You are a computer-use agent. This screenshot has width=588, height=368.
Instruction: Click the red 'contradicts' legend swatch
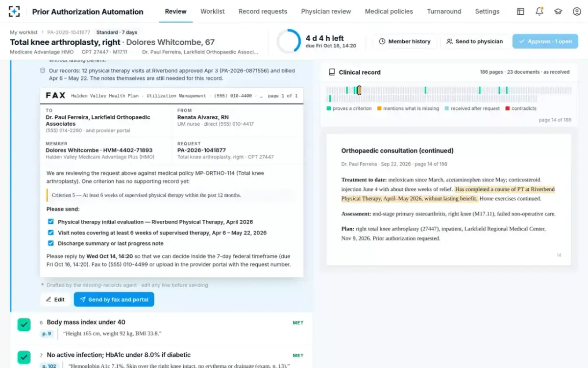[x=508, y=108]
